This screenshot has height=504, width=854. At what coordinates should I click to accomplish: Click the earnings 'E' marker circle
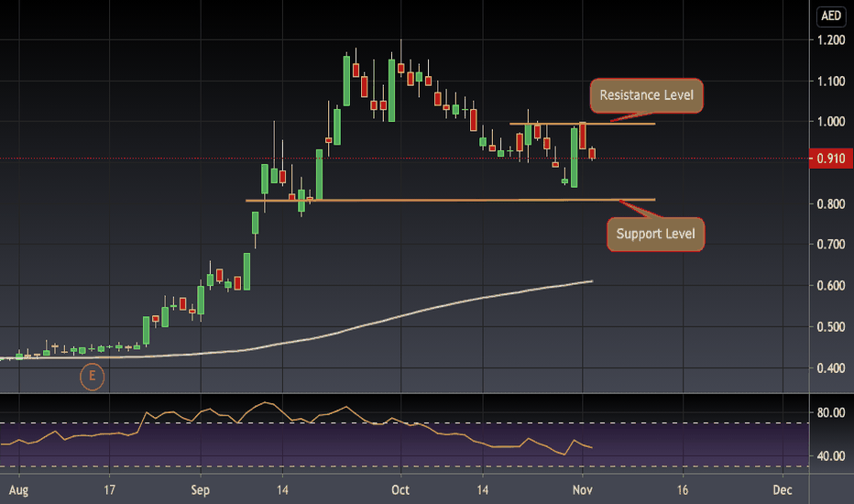point(92,376)
